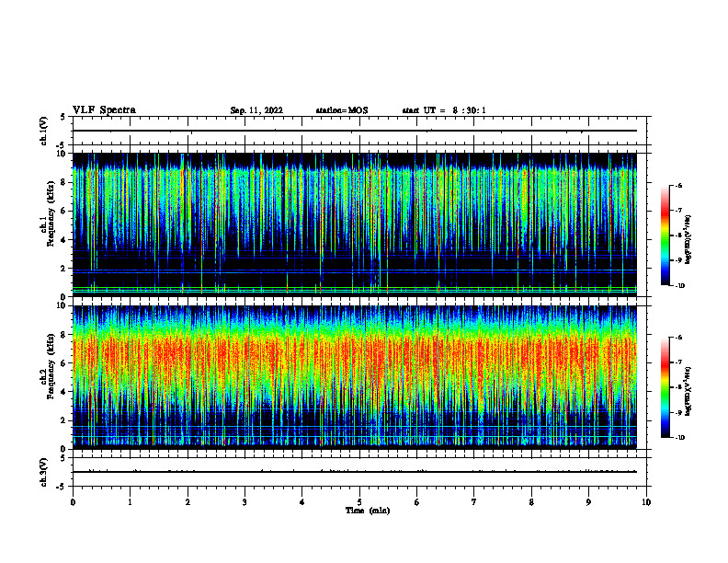This screenshot has width=728, height=563.
Task: Click the '-5' tick on ch.3(V) axis
Action: pos(63,487)
